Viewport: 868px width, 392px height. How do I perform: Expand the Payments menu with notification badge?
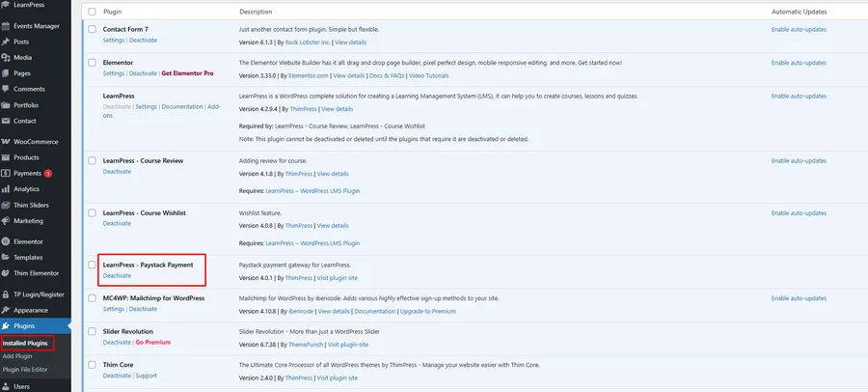pyautogui.click(x=27, y=174)
